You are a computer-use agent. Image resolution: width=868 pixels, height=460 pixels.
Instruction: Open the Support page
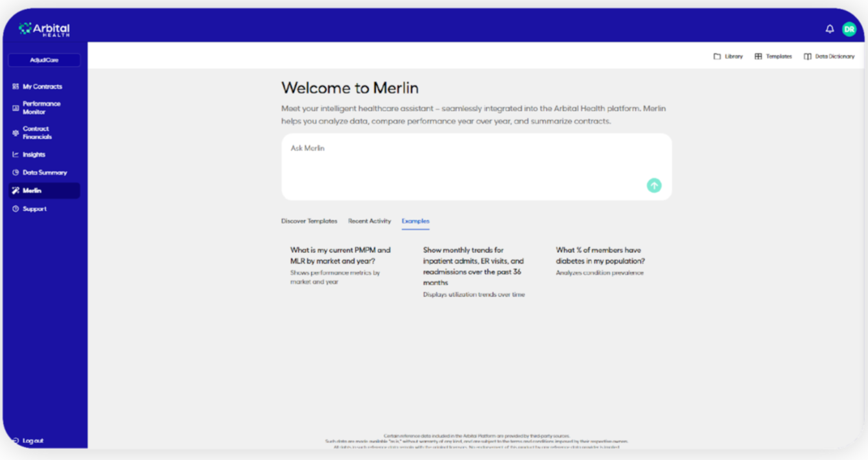tap(34, 209)
